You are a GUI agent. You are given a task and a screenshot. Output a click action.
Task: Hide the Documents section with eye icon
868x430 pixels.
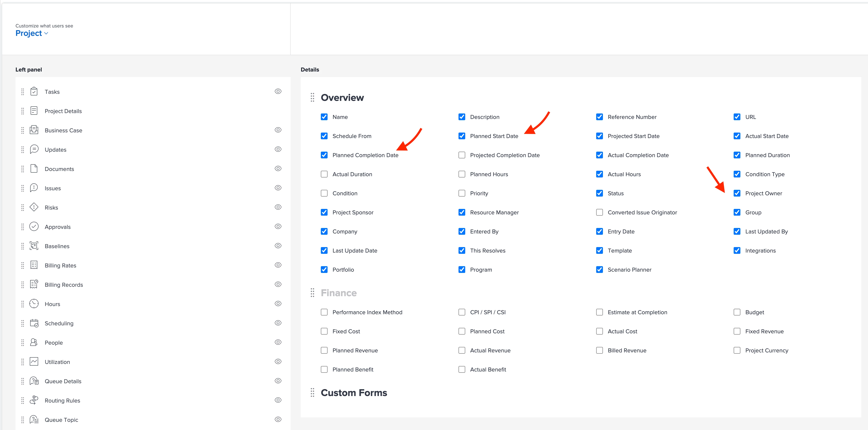tap(278, 168)
